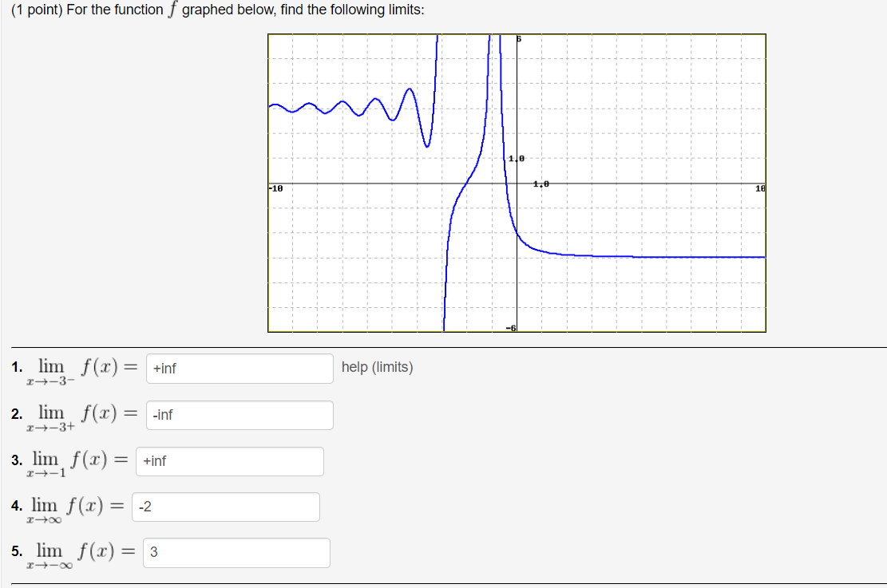Click the horizontal divider line below the graph
Image resolution: width=887 pixels, height=588 pixels.
click(x=443, y=347)
